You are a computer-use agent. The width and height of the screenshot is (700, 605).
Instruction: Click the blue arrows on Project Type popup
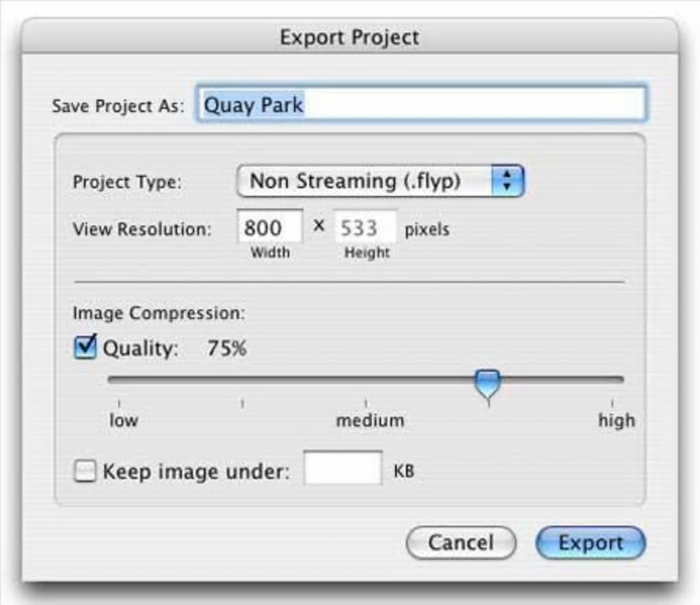point(508,181)
